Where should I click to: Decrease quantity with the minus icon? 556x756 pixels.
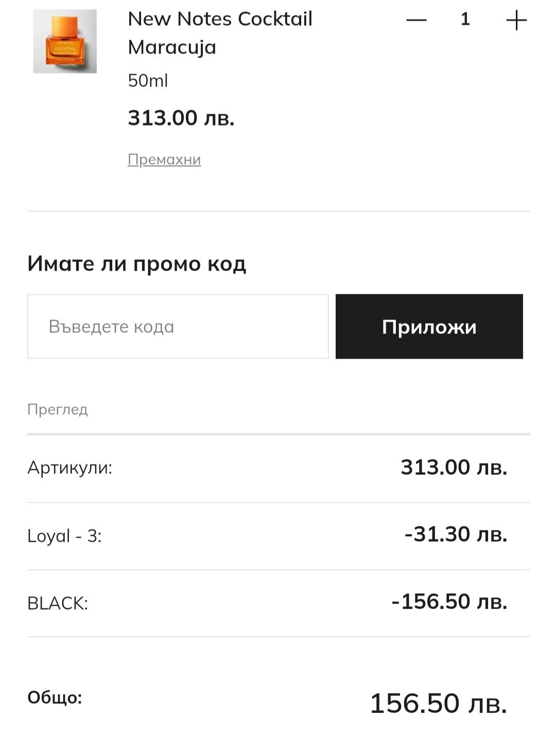416,20
